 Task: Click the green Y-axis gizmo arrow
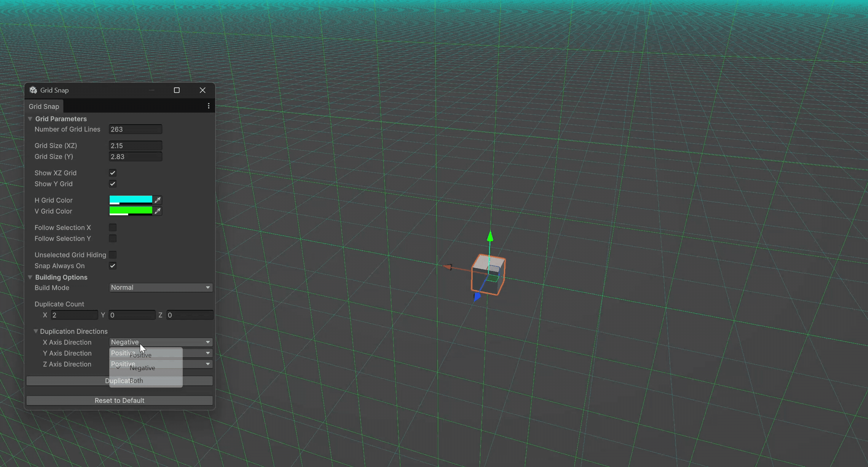[x=490, y=237]
